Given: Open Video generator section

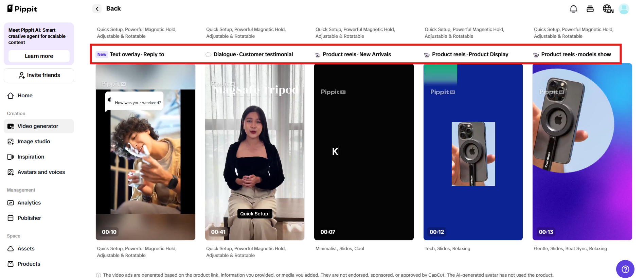Looking at the screenshot, I should [39, 126].
